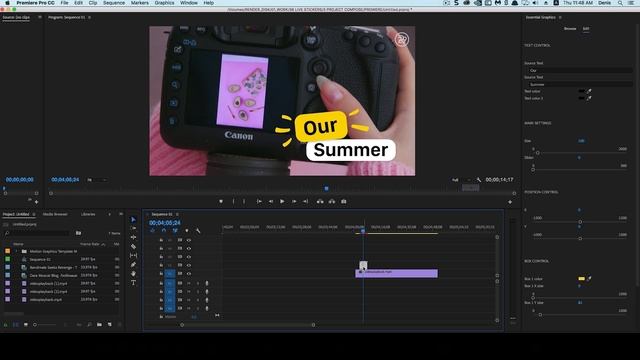Open the Sequence menu
Viewport: 640px width, 360px height.
pyautogui.click(x=114, y=3)
